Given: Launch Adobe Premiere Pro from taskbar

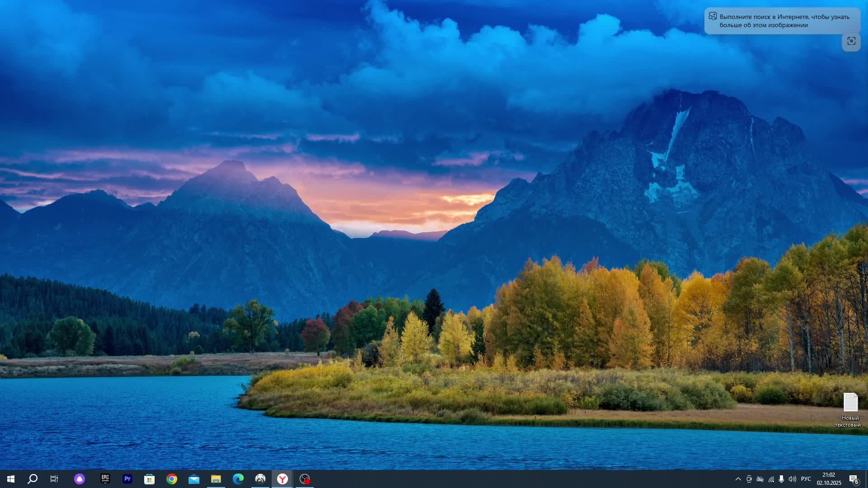Looking at the screenshot, I should 127,479.
